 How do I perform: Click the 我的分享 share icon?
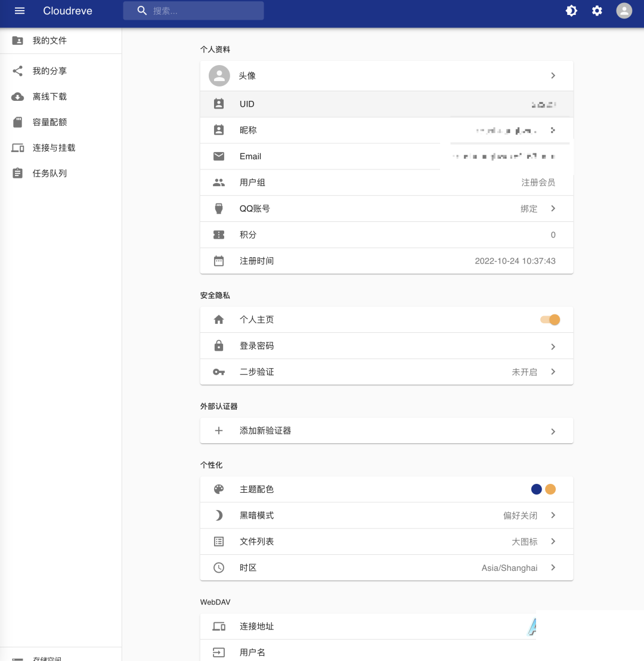click(18, 71)
